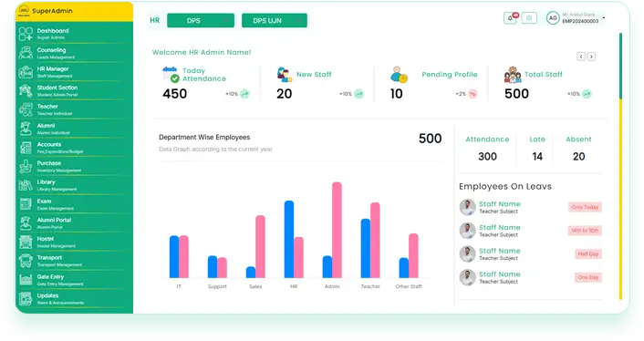Click the Only Today leave badge
This screenshot has width=644, height=341.
tap(585, 207)
